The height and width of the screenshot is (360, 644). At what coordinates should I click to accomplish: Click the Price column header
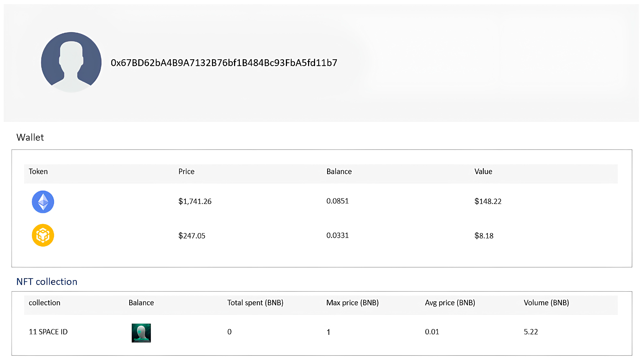tap(186, 171)
